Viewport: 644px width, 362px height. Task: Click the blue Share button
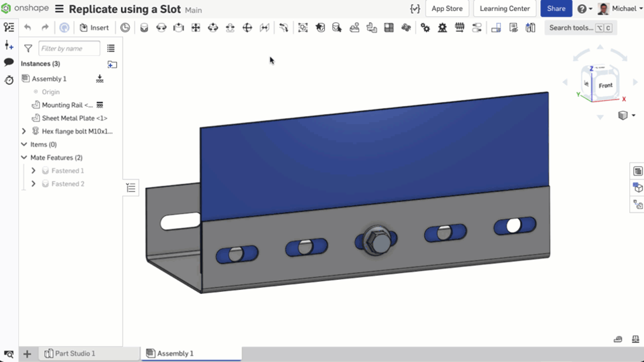pos(556,9)
